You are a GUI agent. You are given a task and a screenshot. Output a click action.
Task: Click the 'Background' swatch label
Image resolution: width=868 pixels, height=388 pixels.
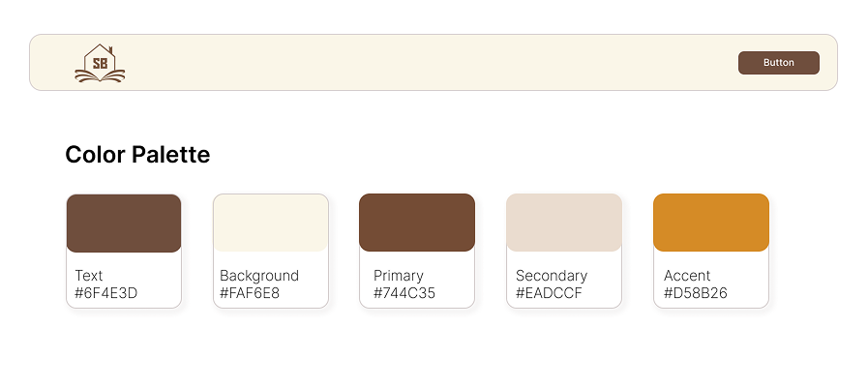[259, 276]
